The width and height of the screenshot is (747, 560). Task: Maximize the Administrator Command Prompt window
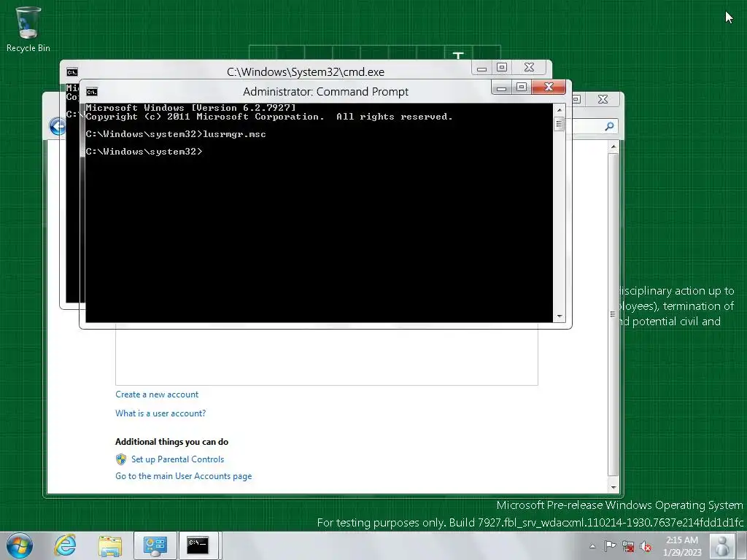coord(522,87)
